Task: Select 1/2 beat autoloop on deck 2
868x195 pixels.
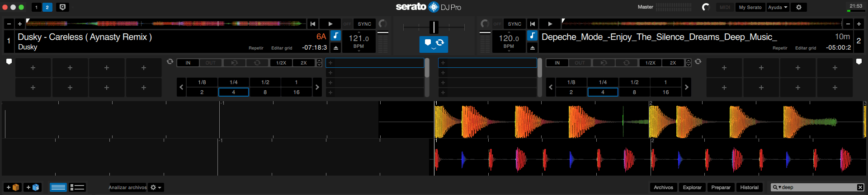Action: point(634,82)
